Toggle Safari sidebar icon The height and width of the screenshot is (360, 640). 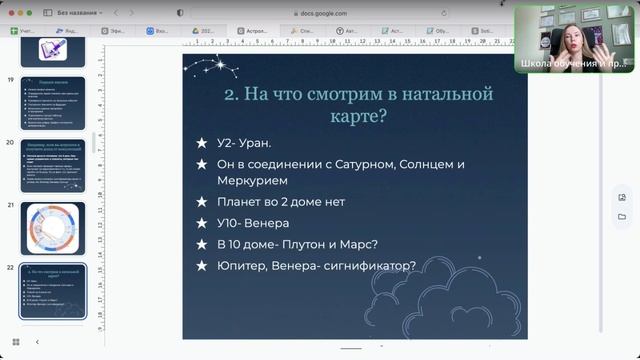(47, 13)
